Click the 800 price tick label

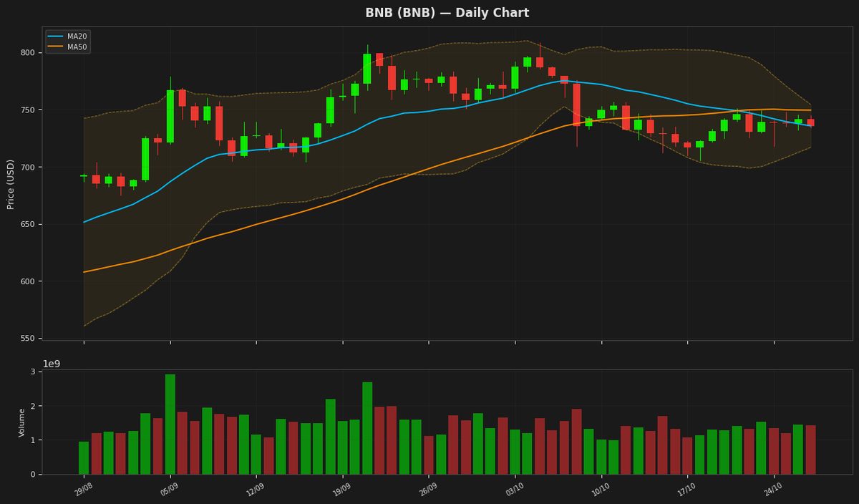click(x=28, y=53)
